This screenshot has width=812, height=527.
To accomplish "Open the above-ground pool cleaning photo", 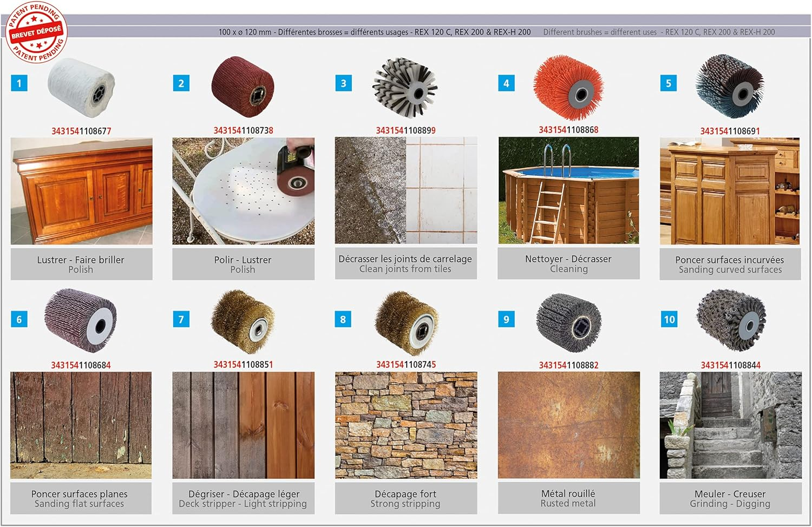I will click(x=568, y=190).
